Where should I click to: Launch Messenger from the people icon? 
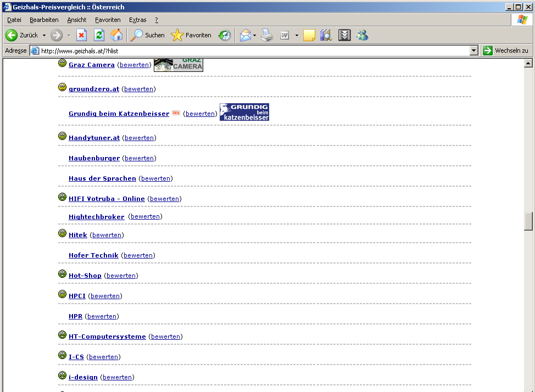[x=363, y=35]
